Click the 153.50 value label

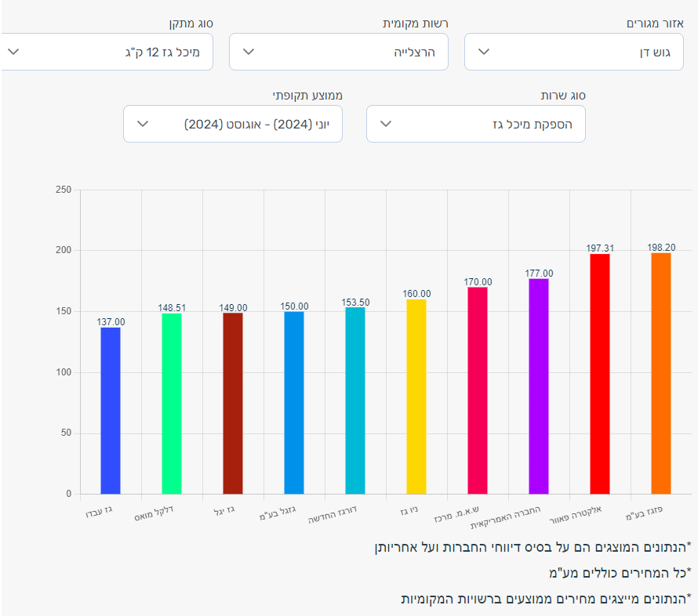356,303
